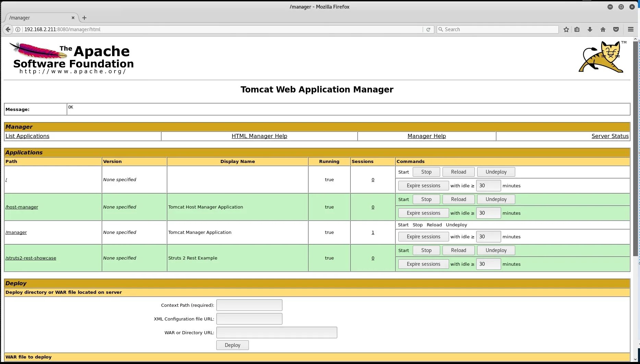Reload the page with the refresh icon
This screenshot has height=364, width=640.
point(428,29)
